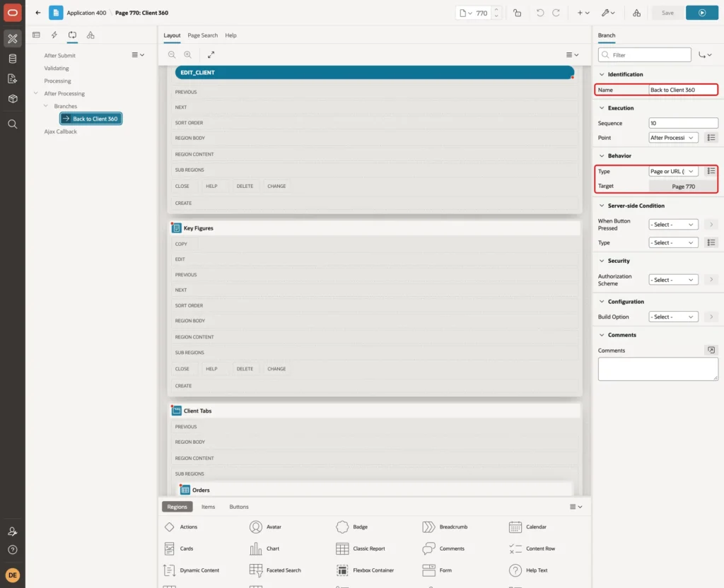Viewport: 724px width, 588px height.
Task: Click the page lock icon
Action: click(517, 13)
